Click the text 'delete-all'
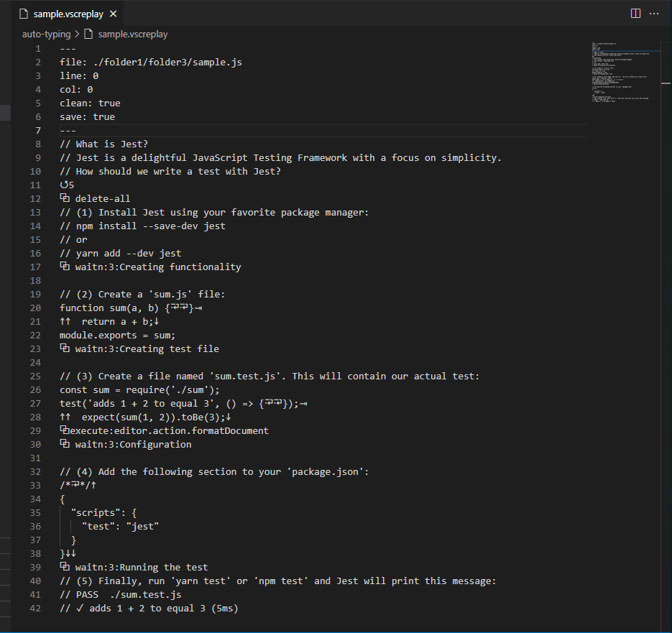672x633 pixels. click(x=103, y=199)
